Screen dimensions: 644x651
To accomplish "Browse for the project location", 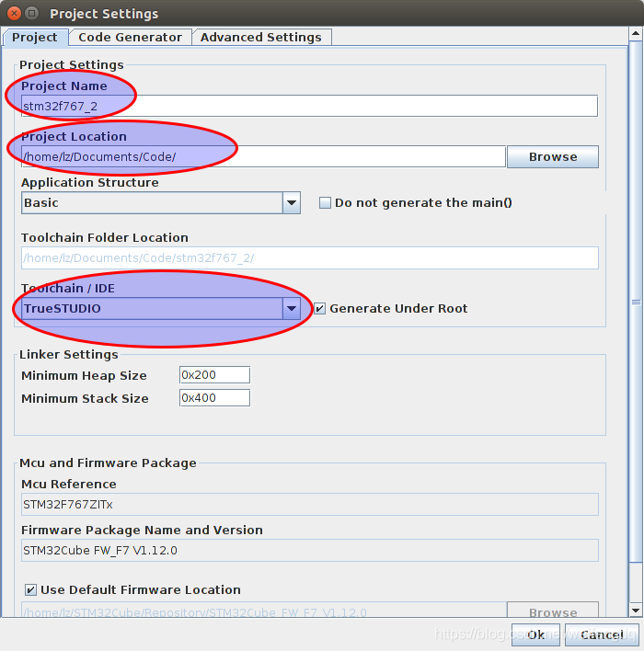I will pyautogui.click(x=553, y=157).
